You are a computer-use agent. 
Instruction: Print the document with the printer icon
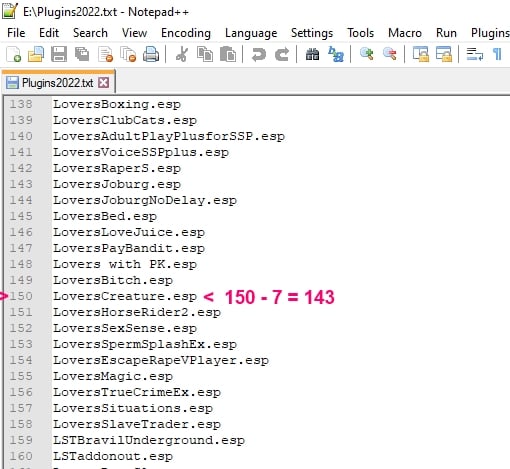tap(151, 54)
